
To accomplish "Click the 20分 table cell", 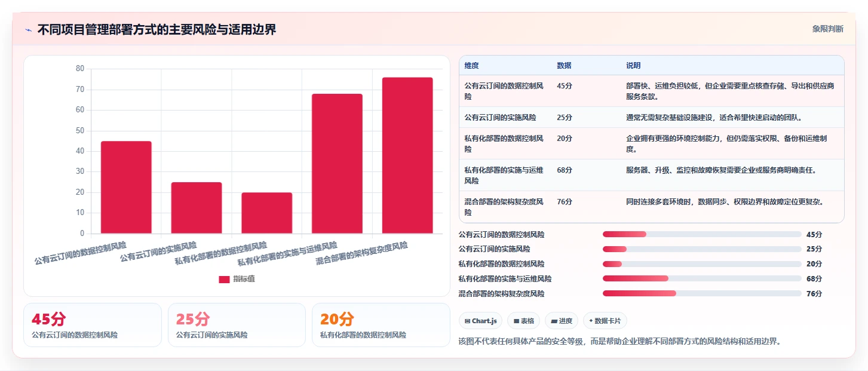I will coord(565,139).
